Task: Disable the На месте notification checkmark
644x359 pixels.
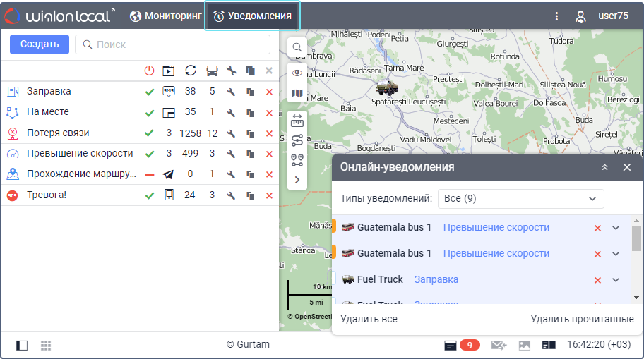Action: [149, 113]
